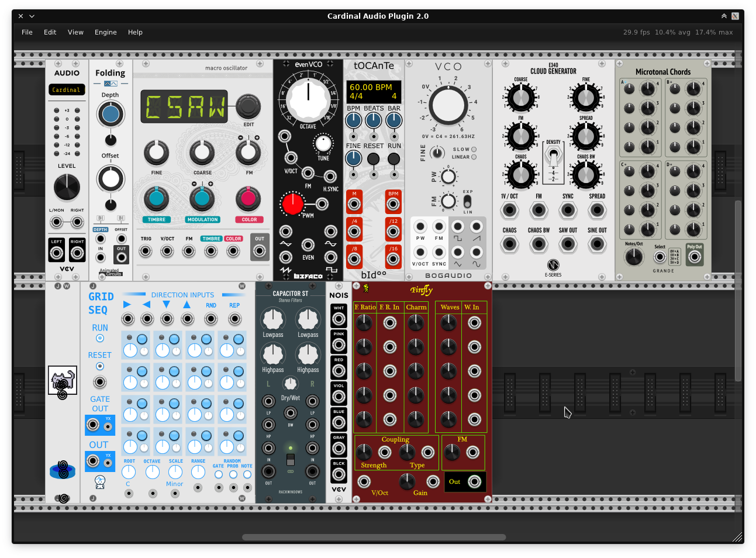
Task: Click the cat picture module thumbnail
Action: coord(63,381)
